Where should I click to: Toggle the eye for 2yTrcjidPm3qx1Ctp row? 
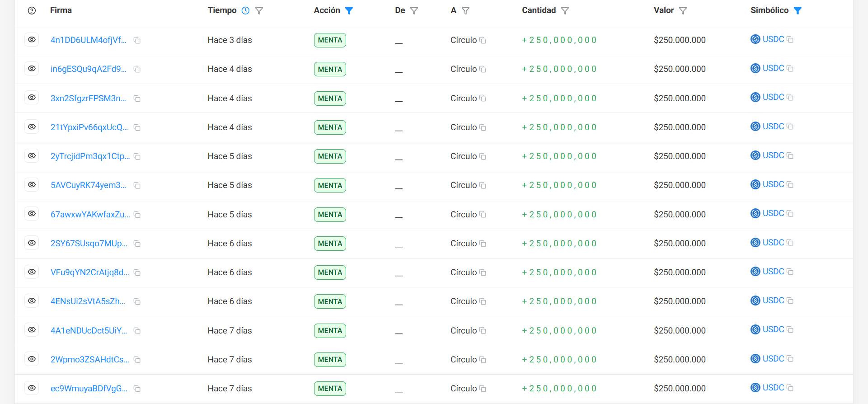pos(32,156)
